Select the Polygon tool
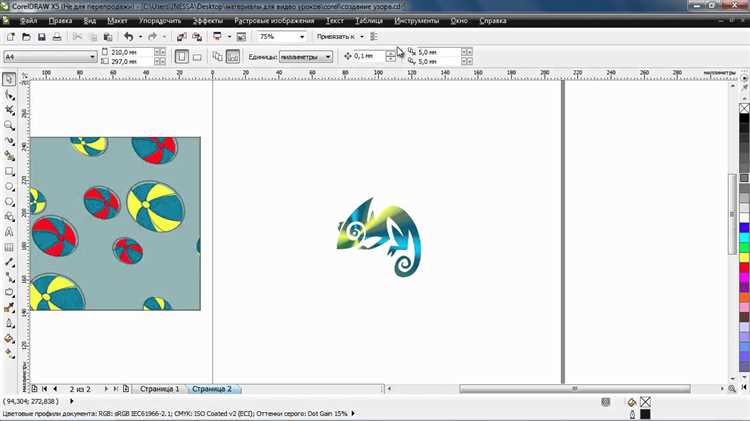750x421 pixels. coord(9,202)
